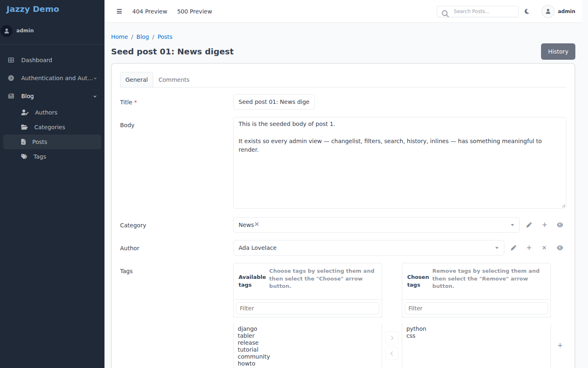Viewport: 588px width, 368px height.
Task: Go to Authors in the sidebar
Action: coord(52,112)
